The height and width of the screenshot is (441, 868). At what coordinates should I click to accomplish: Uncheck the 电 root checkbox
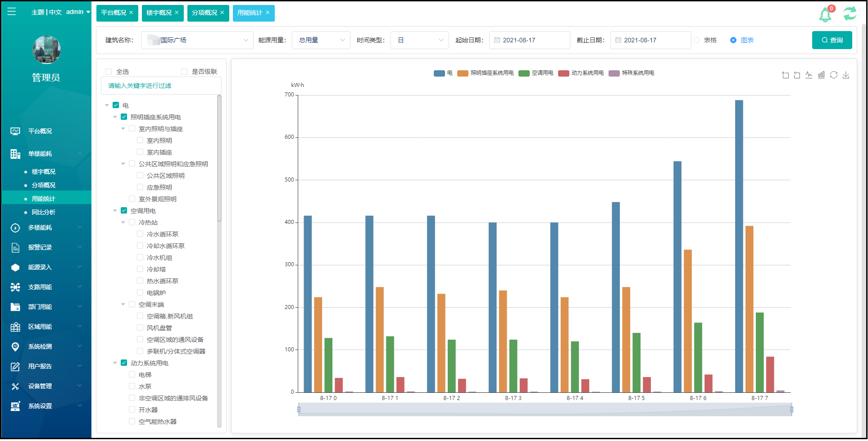point(116,105)
